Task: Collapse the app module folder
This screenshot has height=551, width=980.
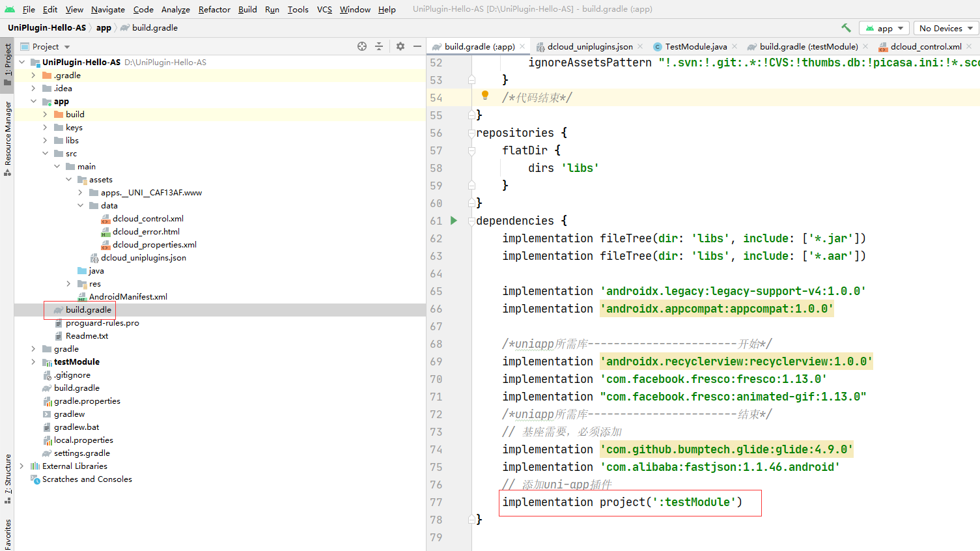Action: tap(34, 101)
